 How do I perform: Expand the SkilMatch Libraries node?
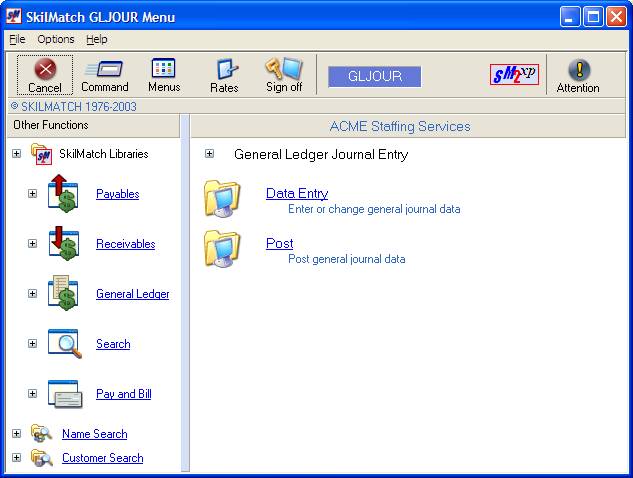[16, 153]
